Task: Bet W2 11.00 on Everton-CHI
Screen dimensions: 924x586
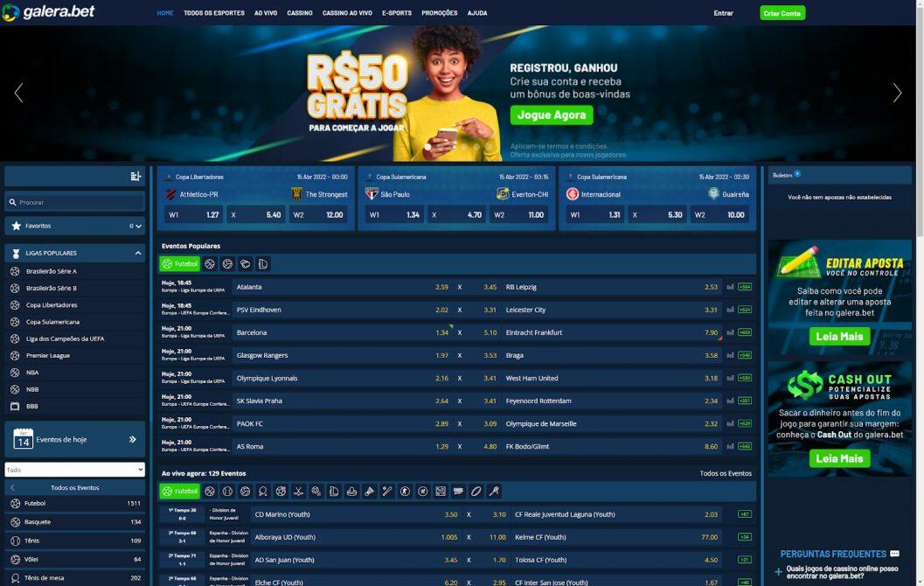Action: click(x=519, y=215)
